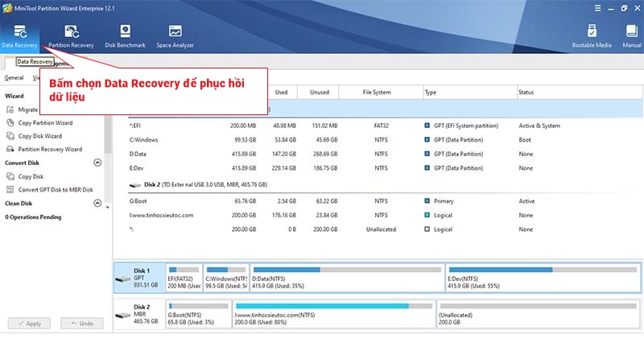Launch Partition Recovery from the toolbar
The image size is (644, 343).
click(71, 36)
